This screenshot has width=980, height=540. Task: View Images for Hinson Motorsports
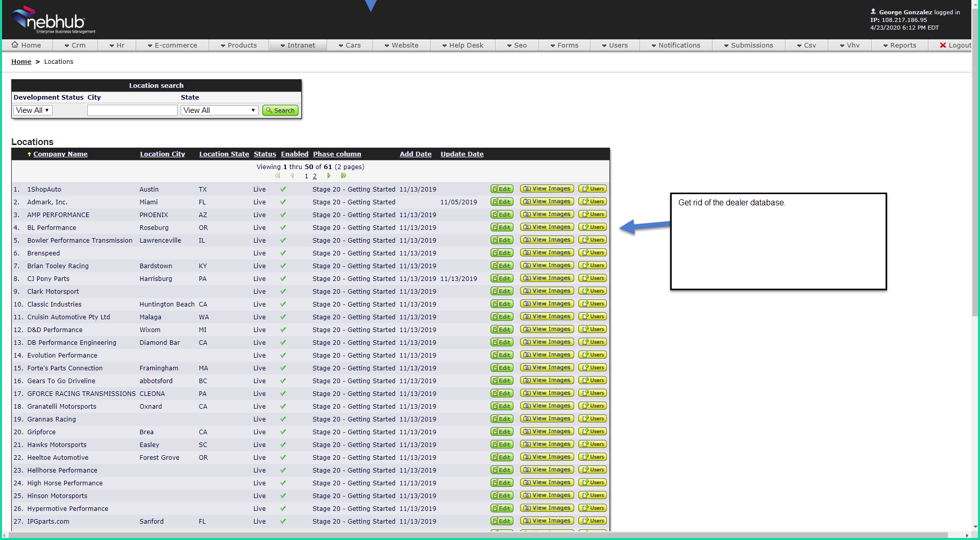tap(547, 496)
